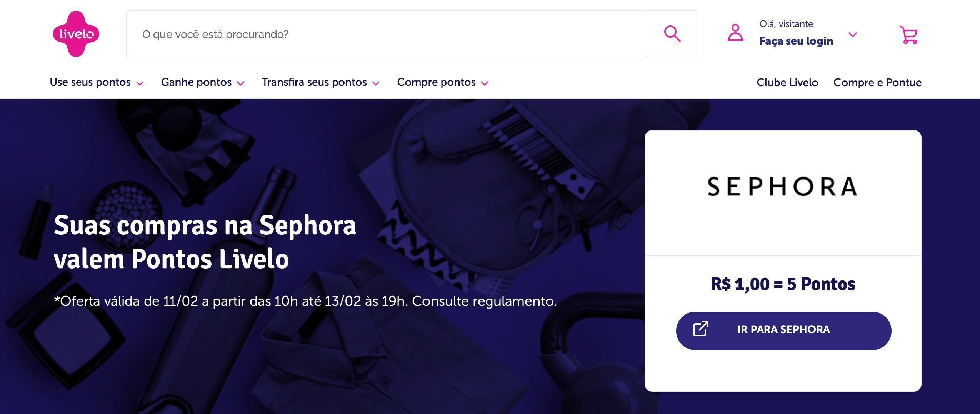This screenshot has height=414, width=980.
Task: Expand the login dropdown chevron
Action: pyautogui.click(x=853, y=35)
